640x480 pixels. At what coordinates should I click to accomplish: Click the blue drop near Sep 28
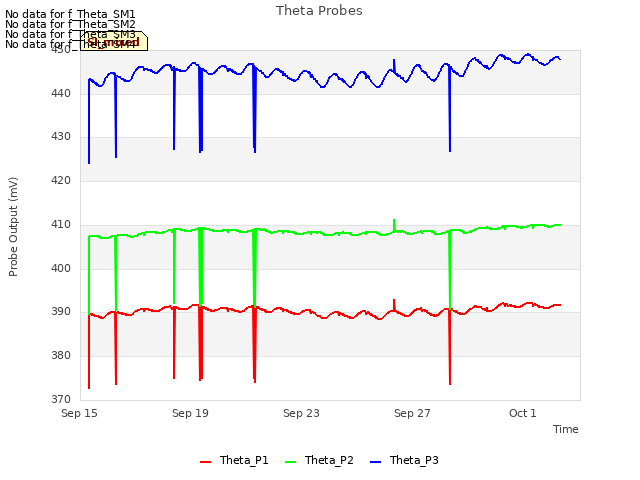[450, 108]
